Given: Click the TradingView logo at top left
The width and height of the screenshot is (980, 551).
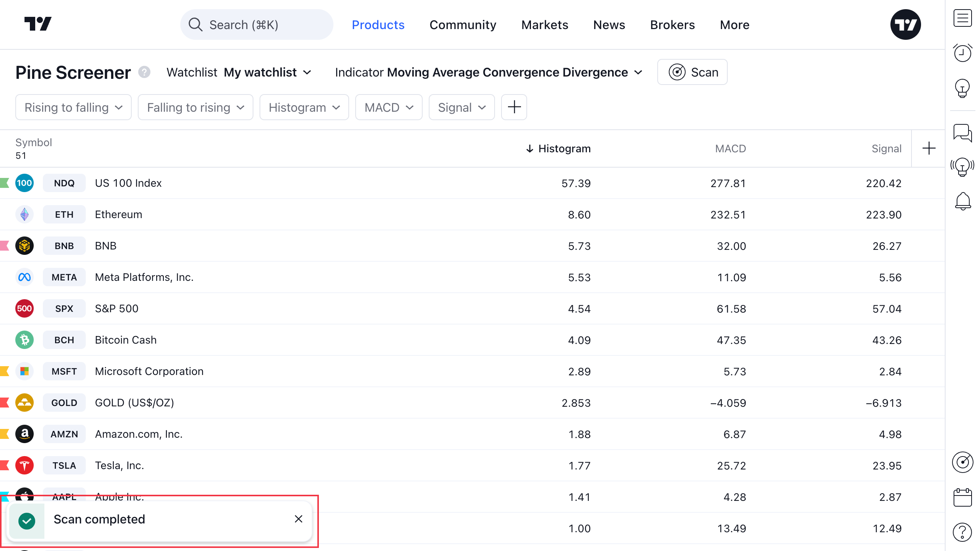Looking at the screenshot, I should (x=38, y=24).
